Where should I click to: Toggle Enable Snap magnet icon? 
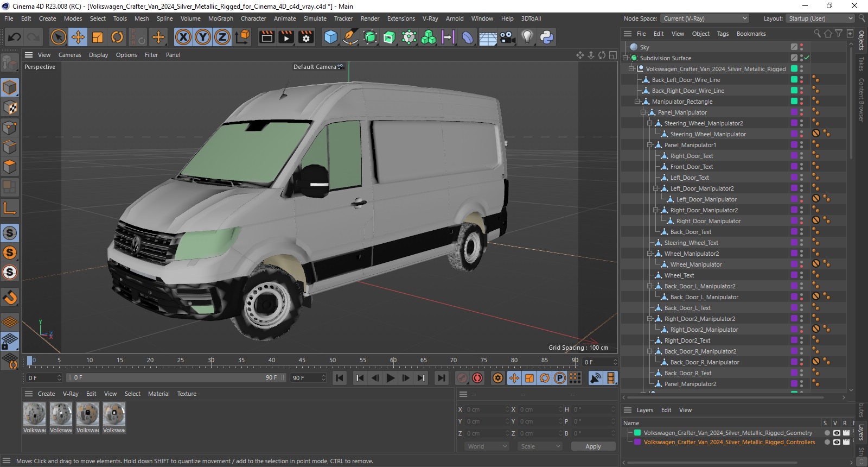pyautogui.click(x=10, y=297)
